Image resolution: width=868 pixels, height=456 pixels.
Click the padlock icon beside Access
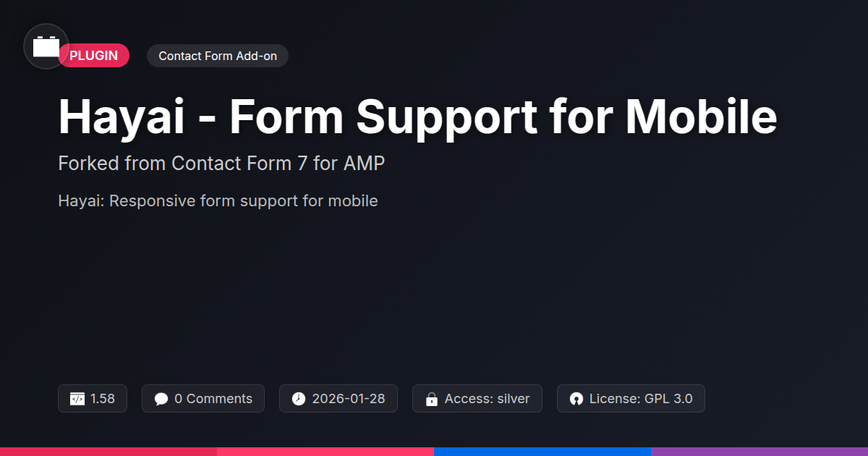tap(432, 399)
